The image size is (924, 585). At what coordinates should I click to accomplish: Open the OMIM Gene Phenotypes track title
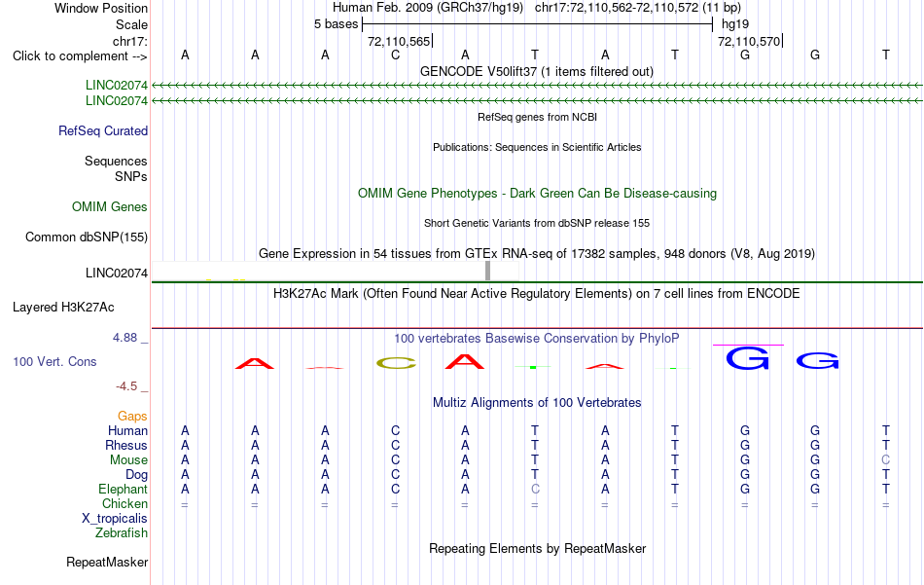click(537, 194)
